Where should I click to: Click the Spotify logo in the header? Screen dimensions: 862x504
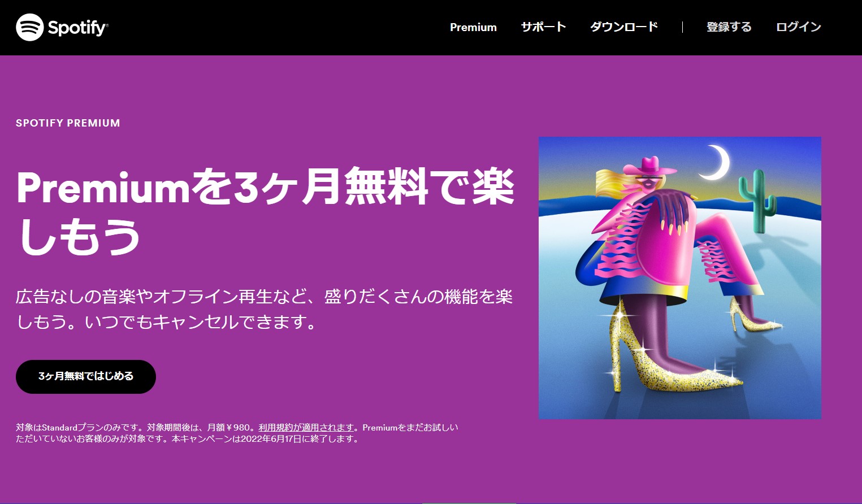(62, 27)
